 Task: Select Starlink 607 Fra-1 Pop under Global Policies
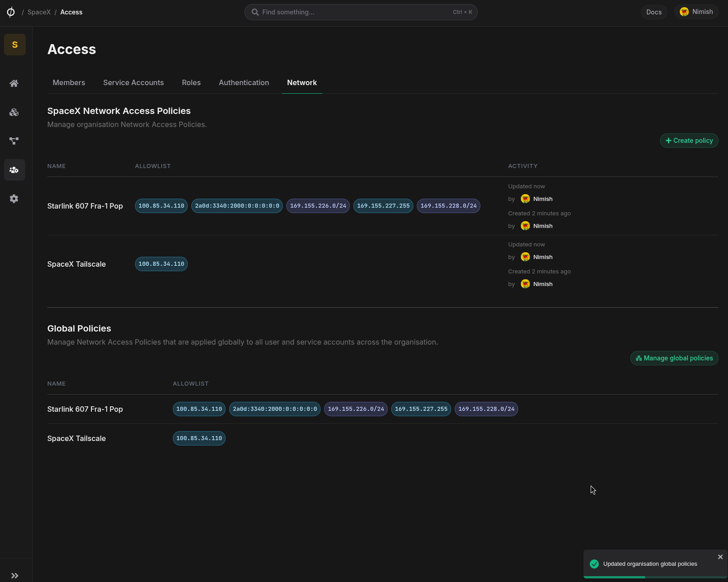[x=85, y=409]
